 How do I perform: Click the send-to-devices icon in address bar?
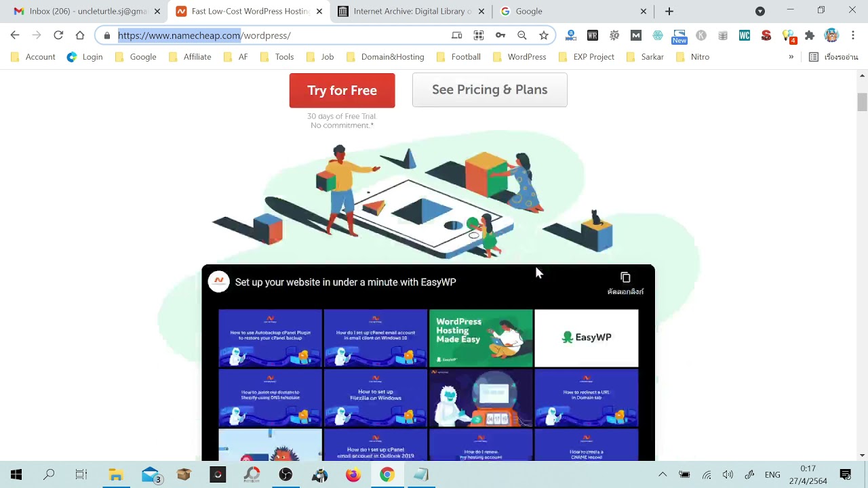[457, 35]
